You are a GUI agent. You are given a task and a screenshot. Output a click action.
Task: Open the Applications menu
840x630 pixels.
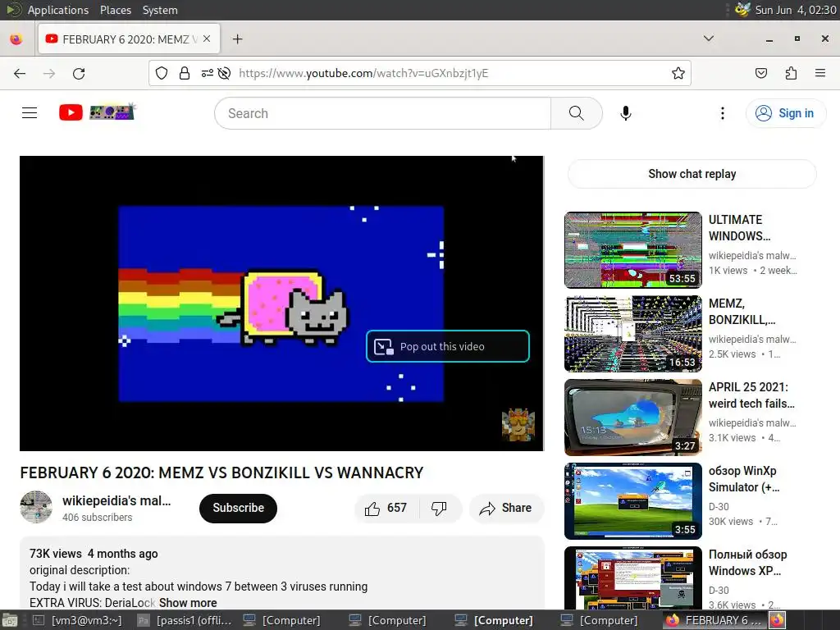(x=58, y=10)
